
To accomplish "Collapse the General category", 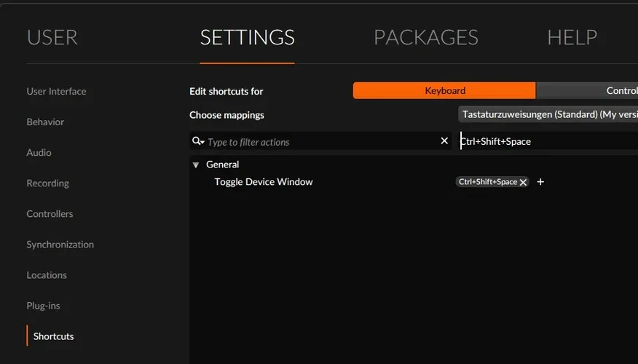I will pyautogui.click(x=196, y=165).
